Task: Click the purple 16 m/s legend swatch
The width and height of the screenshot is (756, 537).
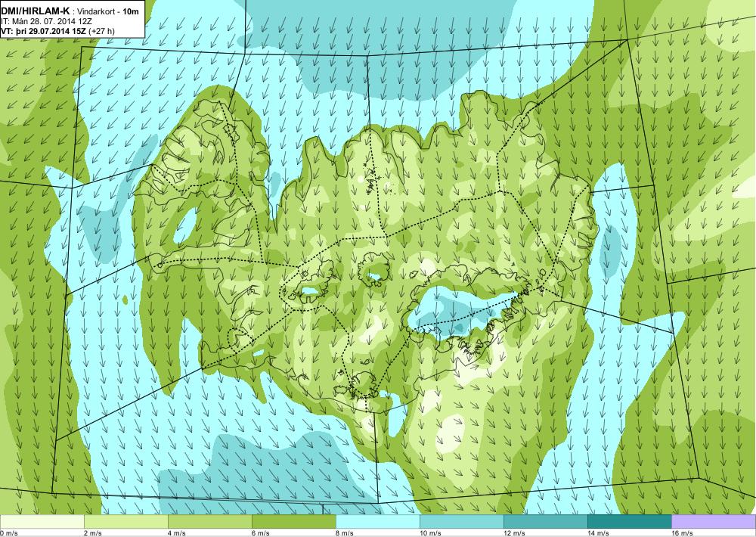Action: pos(714,522)
